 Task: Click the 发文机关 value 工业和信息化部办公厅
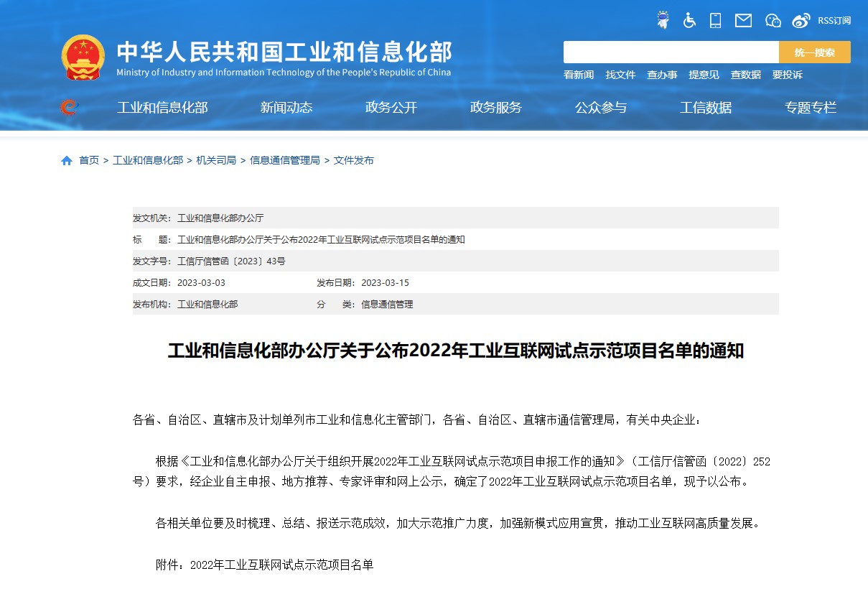click(220, 218)
